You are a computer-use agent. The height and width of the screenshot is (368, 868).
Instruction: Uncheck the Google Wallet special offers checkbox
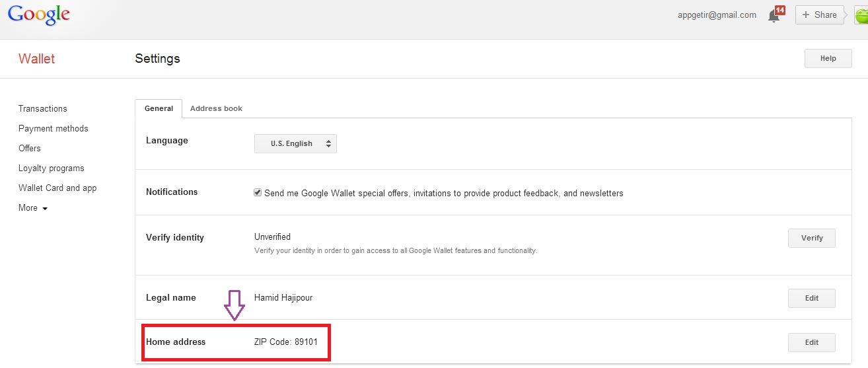pos(258,193)
